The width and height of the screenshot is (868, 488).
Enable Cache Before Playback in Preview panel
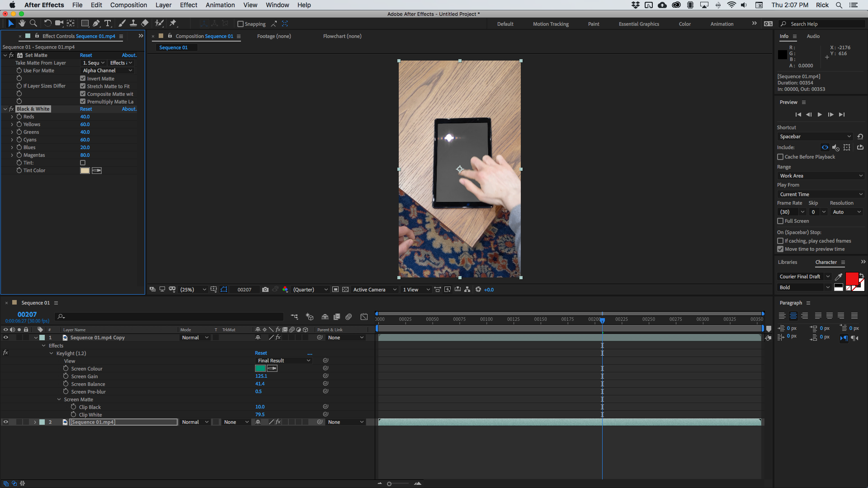tap(781, 157)
